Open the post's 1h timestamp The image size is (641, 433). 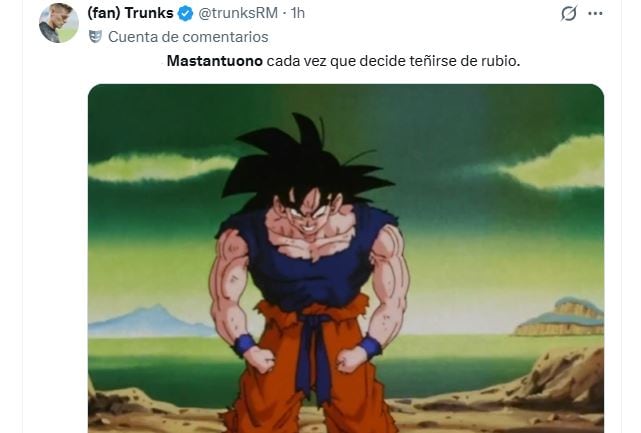click(x=298, y=13)
